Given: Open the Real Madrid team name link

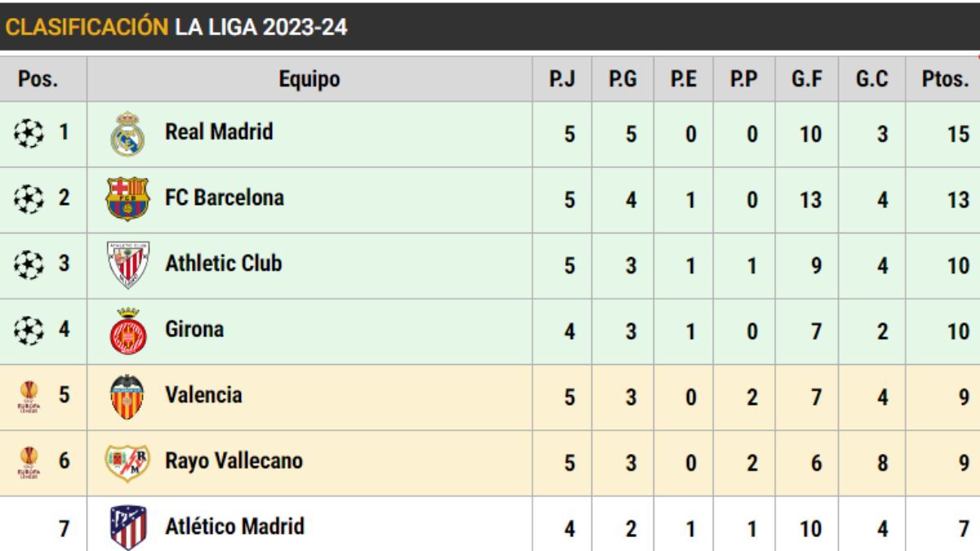Looking at the screenshot, I should (x=219, y=131).
